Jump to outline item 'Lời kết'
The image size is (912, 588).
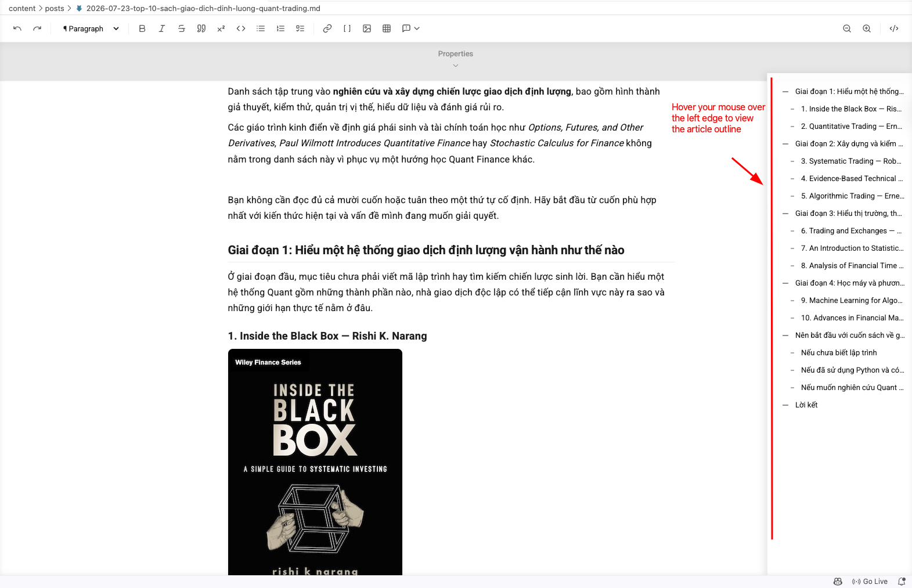tap(806, 405)
